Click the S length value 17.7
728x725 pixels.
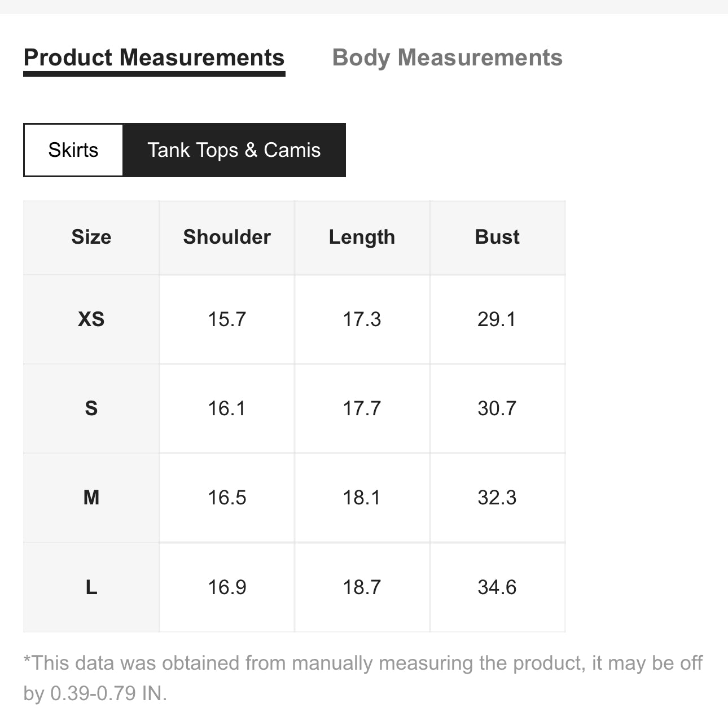point(362,408)
